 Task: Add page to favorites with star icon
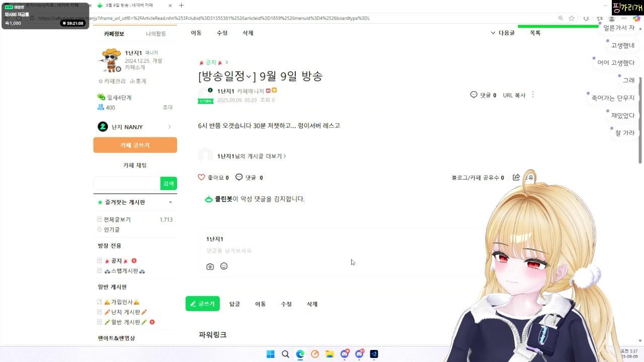click(x=572, y=18)
